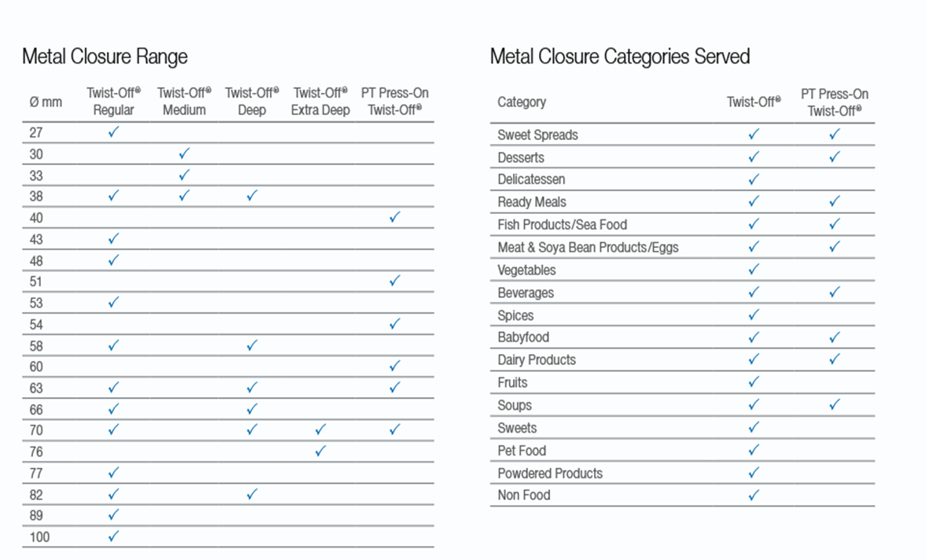This screenshot has width=926, height=560.
Task: Click the Twist-Off Extra Deep column header
Action: coord(320,101)
